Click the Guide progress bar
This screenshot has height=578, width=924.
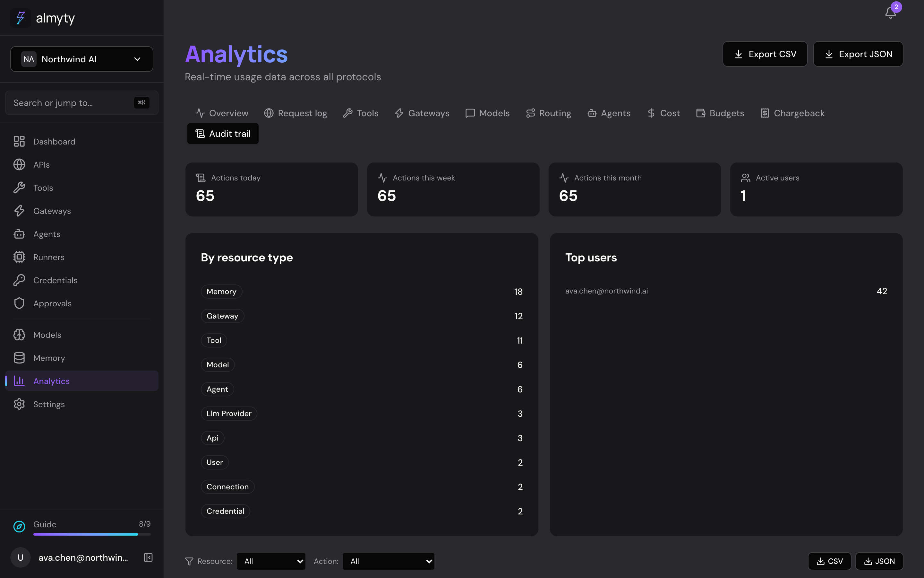click(x=92, y=534)
